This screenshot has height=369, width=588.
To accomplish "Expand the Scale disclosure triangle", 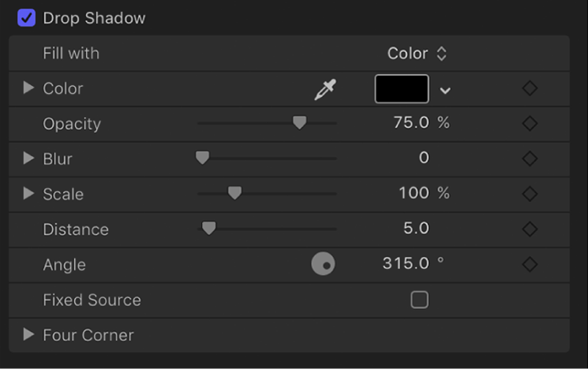I will pyautogui.click(x=29, y=194).
